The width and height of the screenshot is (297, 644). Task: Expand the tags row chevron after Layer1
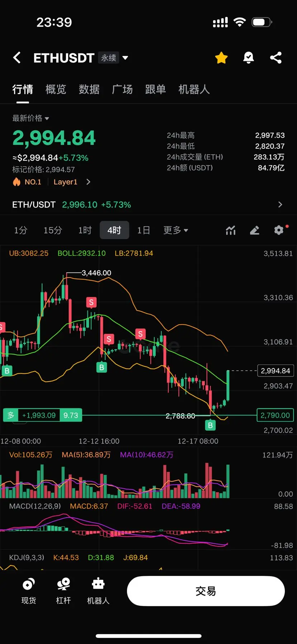click(88, 182)
